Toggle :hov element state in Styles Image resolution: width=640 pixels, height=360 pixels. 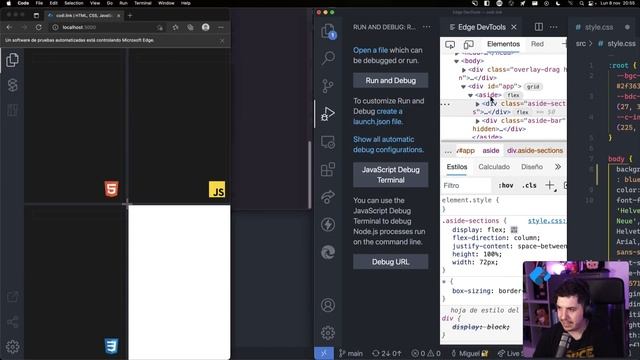[506, 186]
